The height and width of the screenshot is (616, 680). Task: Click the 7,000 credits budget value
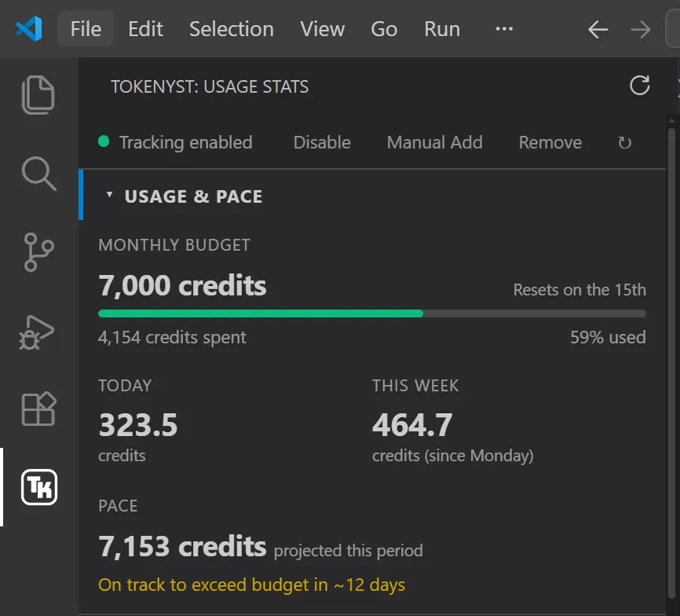pos(182,285)
